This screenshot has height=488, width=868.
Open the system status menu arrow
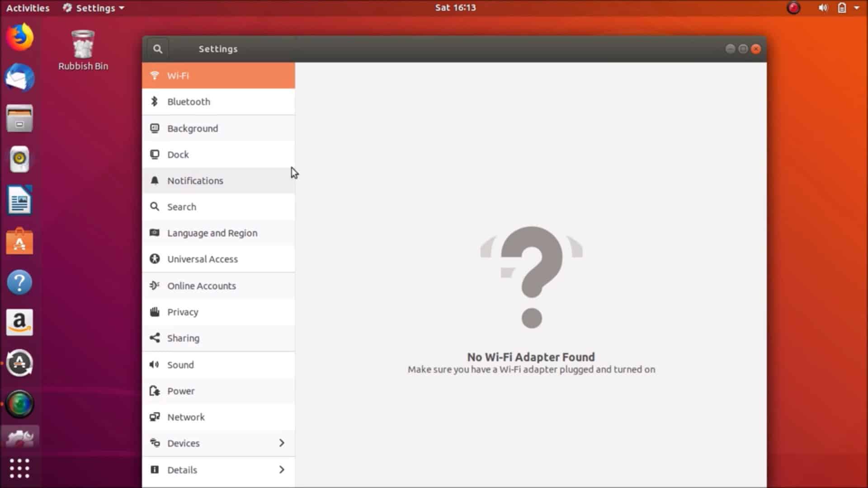click(x=857, y=8)
